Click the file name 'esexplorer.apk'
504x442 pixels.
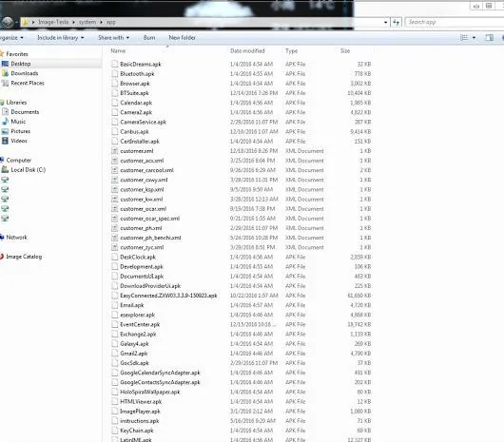click(x=137, y=315)
